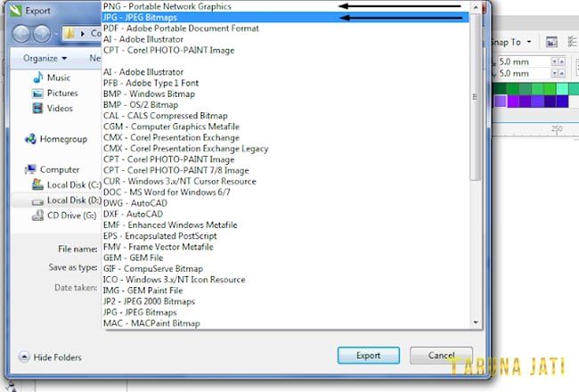Choose CMX - Corel Presentation Exchange

(285, 137)
